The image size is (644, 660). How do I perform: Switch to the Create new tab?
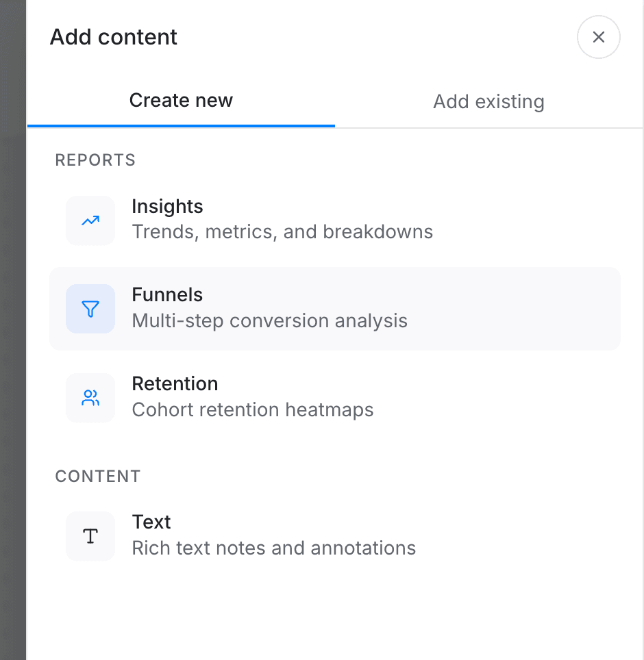pos(181,101)
